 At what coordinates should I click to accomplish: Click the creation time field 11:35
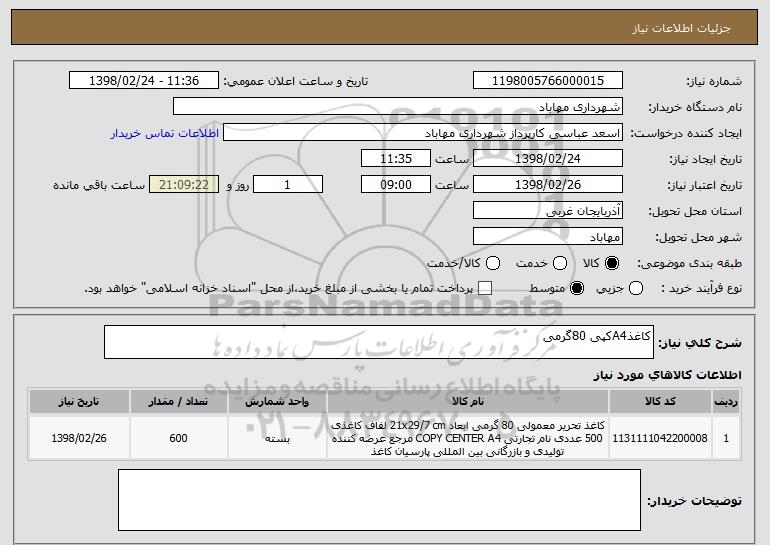point(396,159)
